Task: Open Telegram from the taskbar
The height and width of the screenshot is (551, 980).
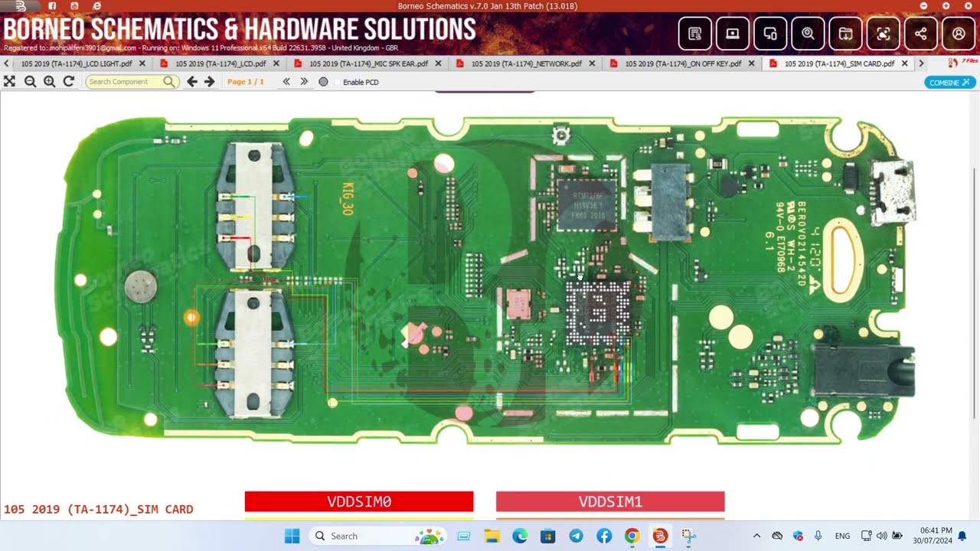Action: click(x=576, y=536)
